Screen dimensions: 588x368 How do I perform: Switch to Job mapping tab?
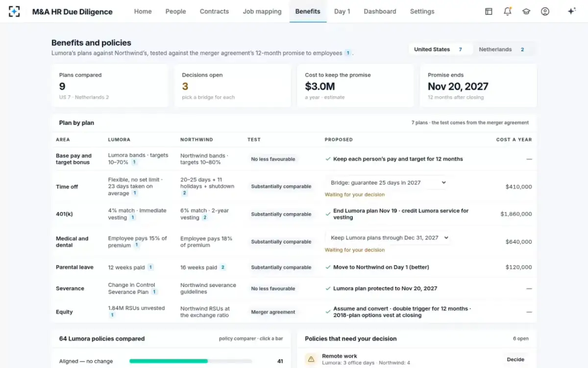[262, 11]
